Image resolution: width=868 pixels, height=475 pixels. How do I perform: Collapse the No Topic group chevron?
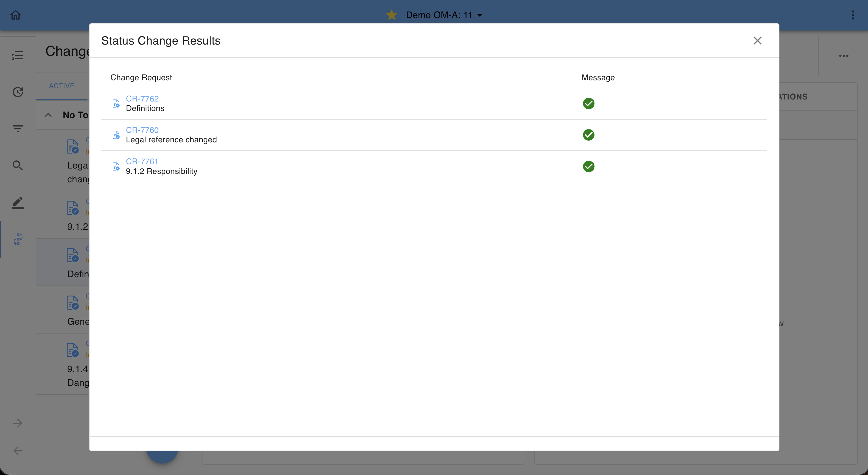(x=48, y=115)
